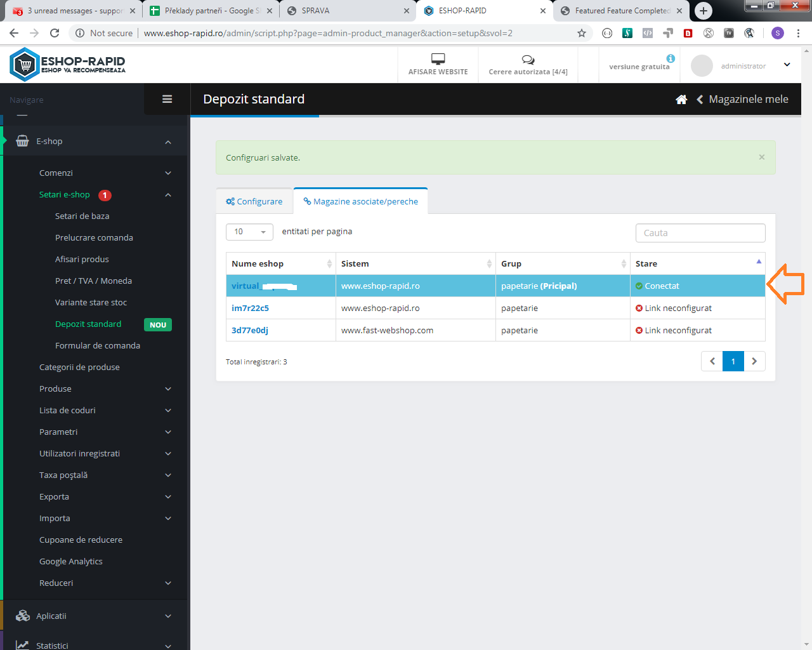Go to home via house icon

[681, 99]
